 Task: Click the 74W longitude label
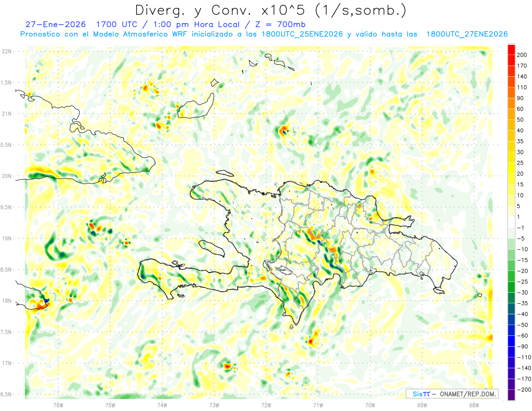(162, 404)
